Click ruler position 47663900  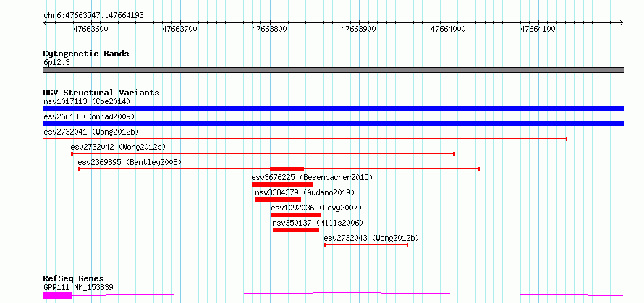pyautogui.click(x=359, y=29)
